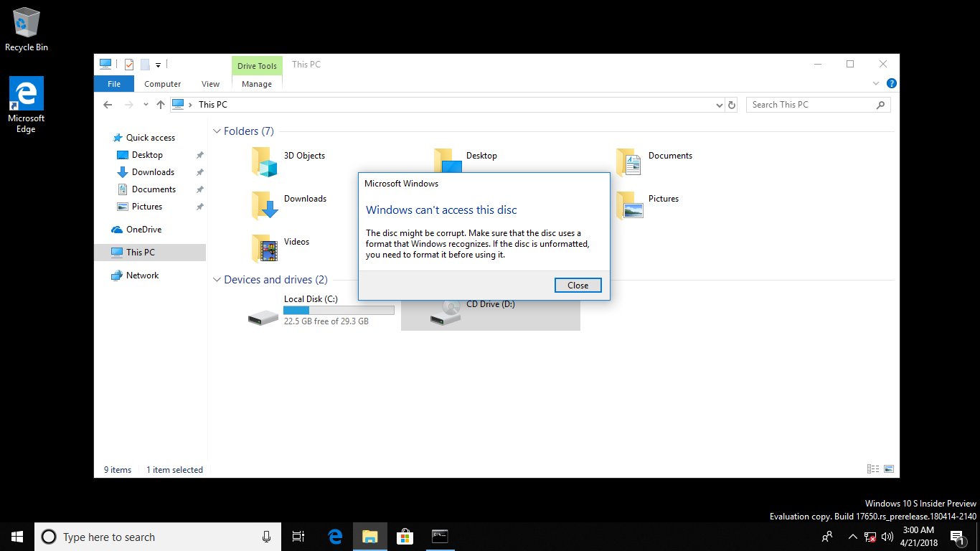The image size is (980, 551).
Task: Switch to the Computer ribbon tab
Action: pos(163,84)
